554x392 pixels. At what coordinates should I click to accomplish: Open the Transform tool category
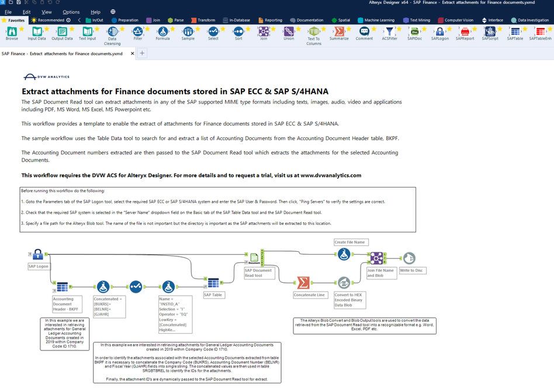(203, 20)
